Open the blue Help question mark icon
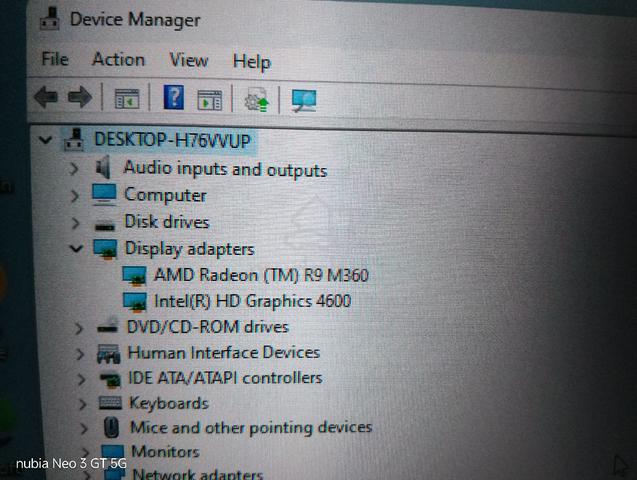The height and width of the screenshot is (480, 637). click(x=173, y=97)
